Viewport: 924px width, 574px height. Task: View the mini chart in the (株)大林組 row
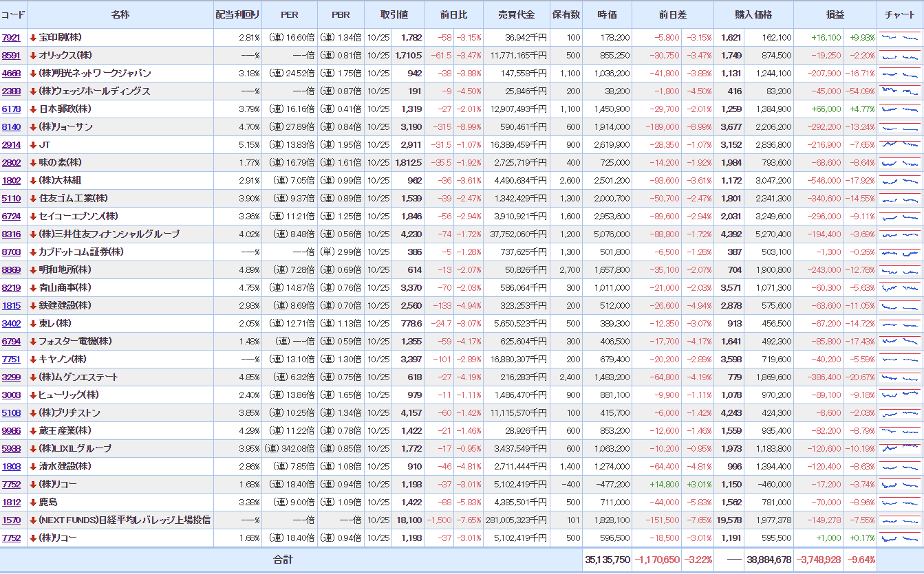900,181
